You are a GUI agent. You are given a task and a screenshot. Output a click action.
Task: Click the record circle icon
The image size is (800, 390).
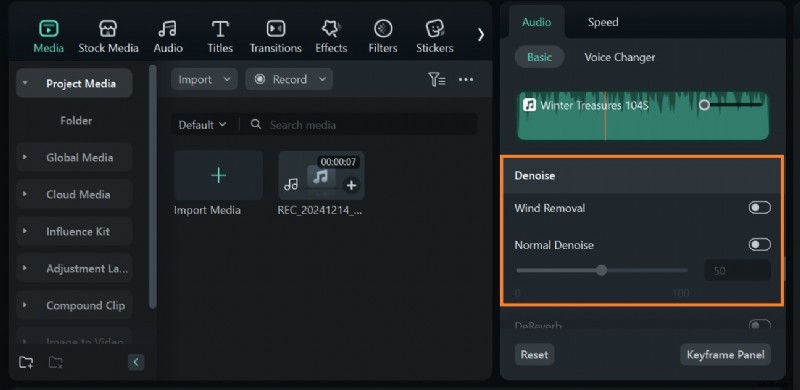point(260,79)
